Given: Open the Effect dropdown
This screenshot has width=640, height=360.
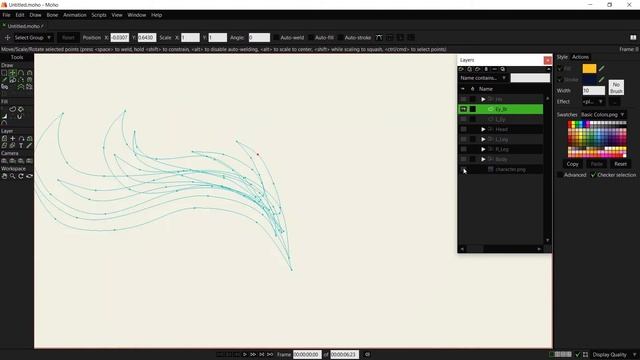Looking at the screenshot, I should (x=593, y=102).
